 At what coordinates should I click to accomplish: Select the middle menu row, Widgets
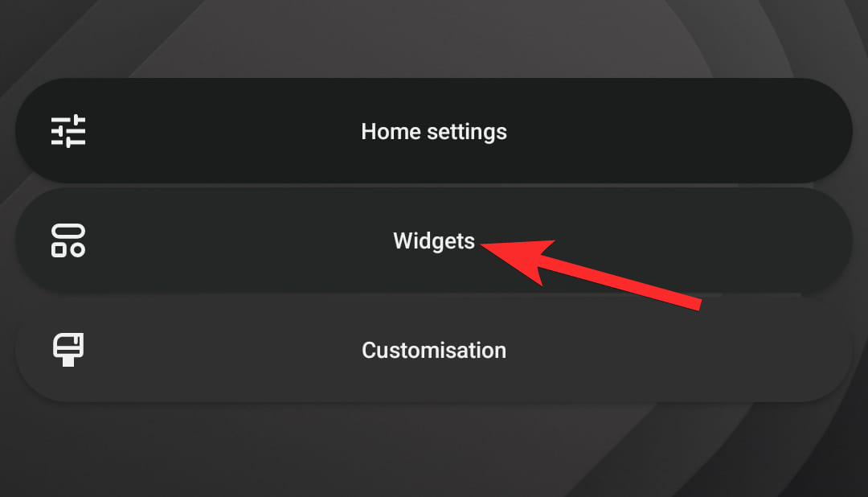[434, 240]
